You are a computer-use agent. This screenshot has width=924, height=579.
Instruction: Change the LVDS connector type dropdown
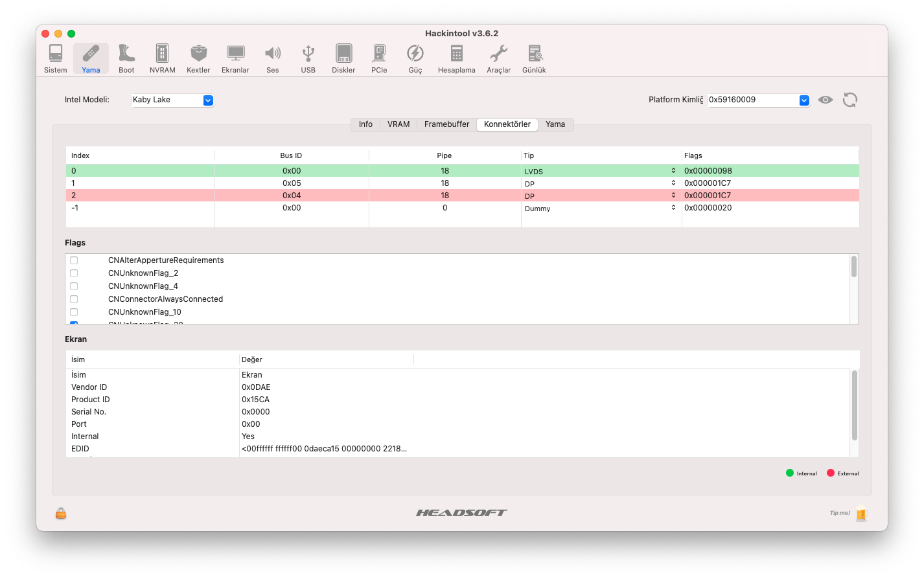click(x=673, y=171)
